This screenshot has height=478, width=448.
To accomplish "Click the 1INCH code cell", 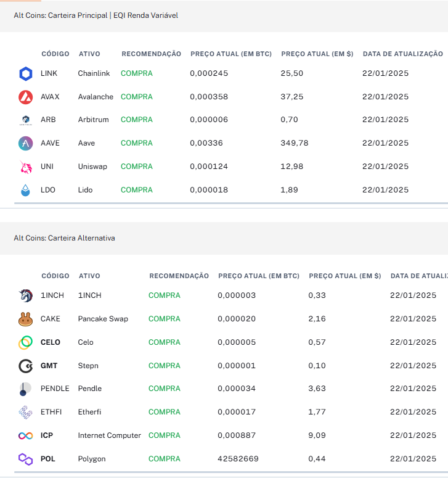I will [52, 295].
